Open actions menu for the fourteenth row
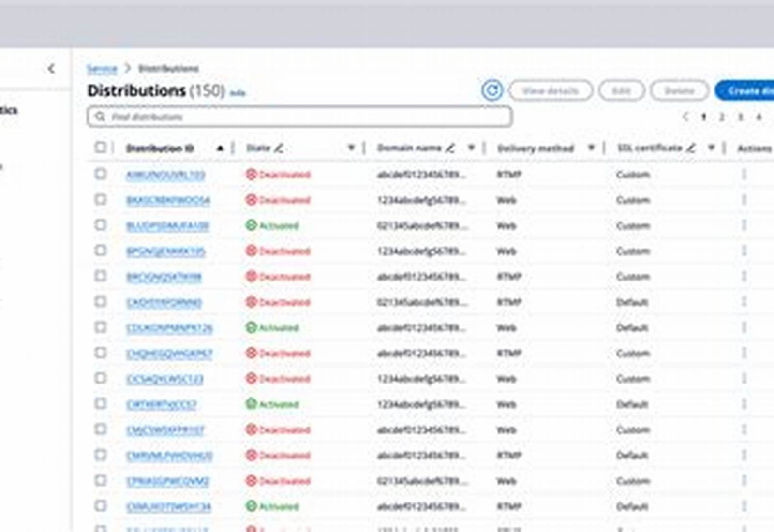This screenshot has width=774, height=532. 744,506
